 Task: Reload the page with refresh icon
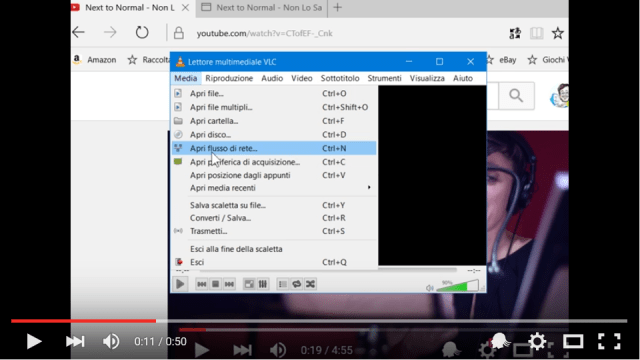(x=142, y=32)
